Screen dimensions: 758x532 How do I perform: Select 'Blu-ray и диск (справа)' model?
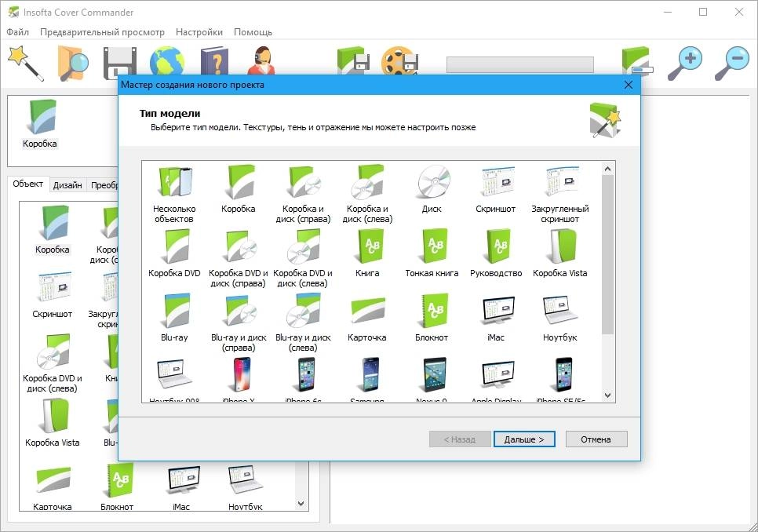pyautogui.click(x=239, y=322)
